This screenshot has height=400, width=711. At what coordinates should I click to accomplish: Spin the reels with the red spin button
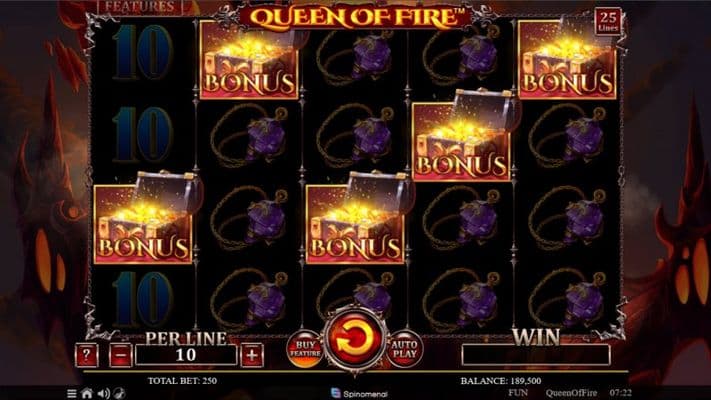(x=355, y=340)
